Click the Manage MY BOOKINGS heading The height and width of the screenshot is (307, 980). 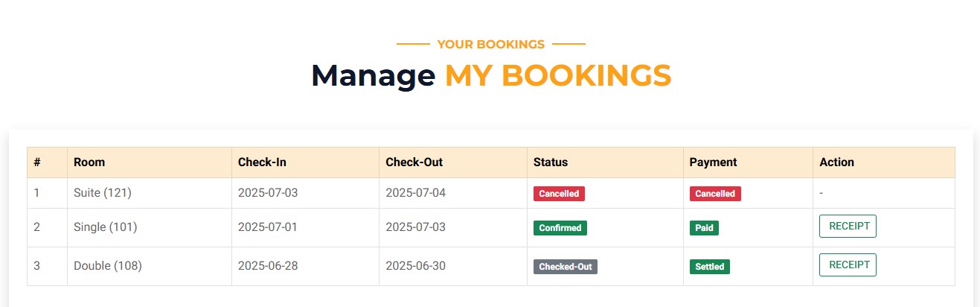pyautogui.click(x=490, y=75)
